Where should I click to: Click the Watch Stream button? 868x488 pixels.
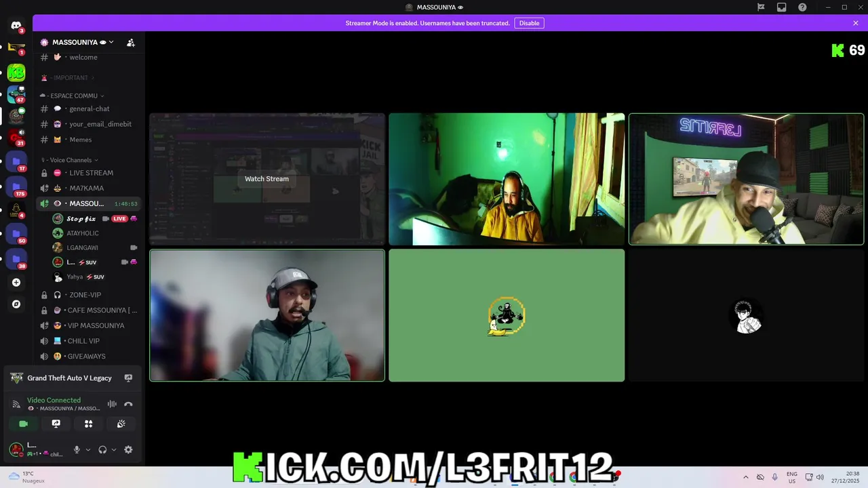267,179
